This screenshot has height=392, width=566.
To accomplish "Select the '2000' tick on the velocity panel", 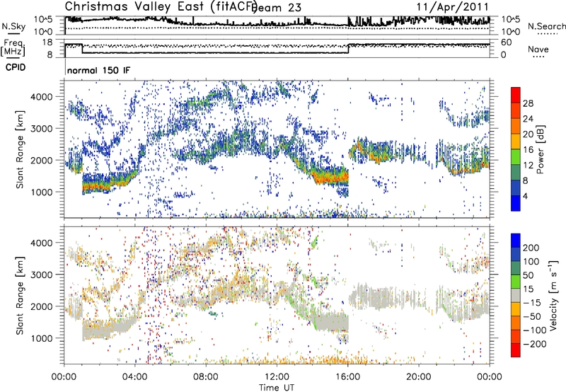I will [x=42, y=306].
